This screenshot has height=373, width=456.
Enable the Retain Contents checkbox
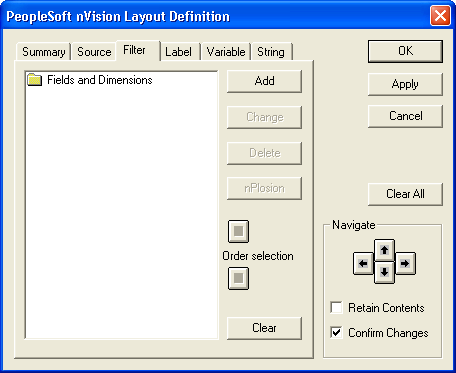pyautogui.click(x=336, y=307)
